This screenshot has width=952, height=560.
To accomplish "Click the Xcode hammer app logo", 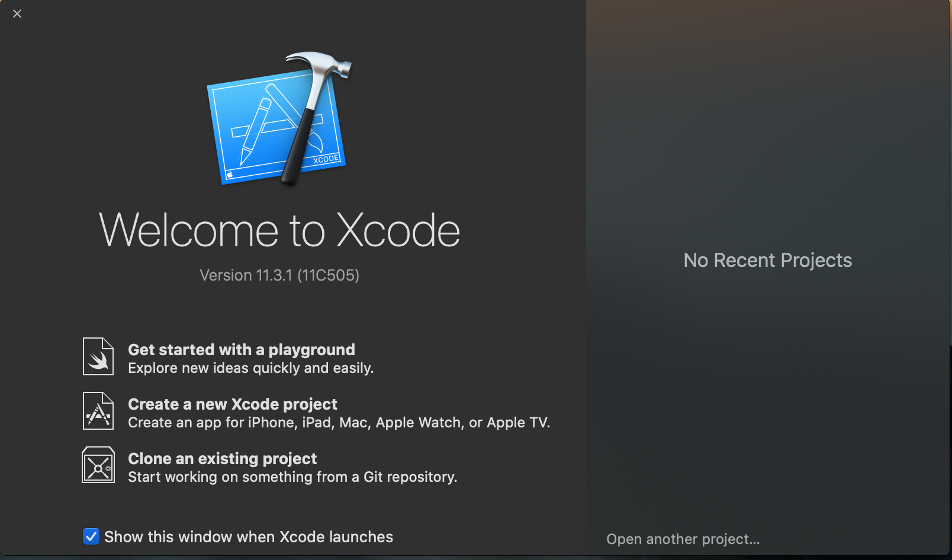I will coord(278,118).
